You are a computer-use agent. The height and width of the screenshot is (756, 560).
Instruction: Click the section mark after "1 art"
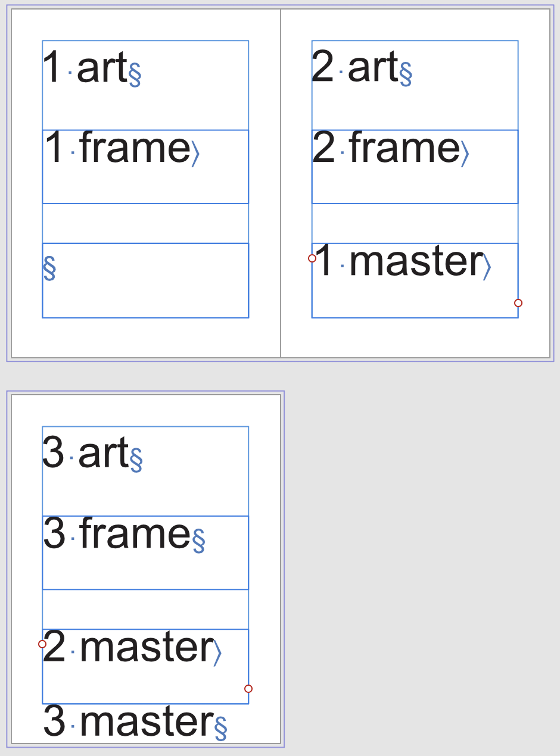point(135,74)
